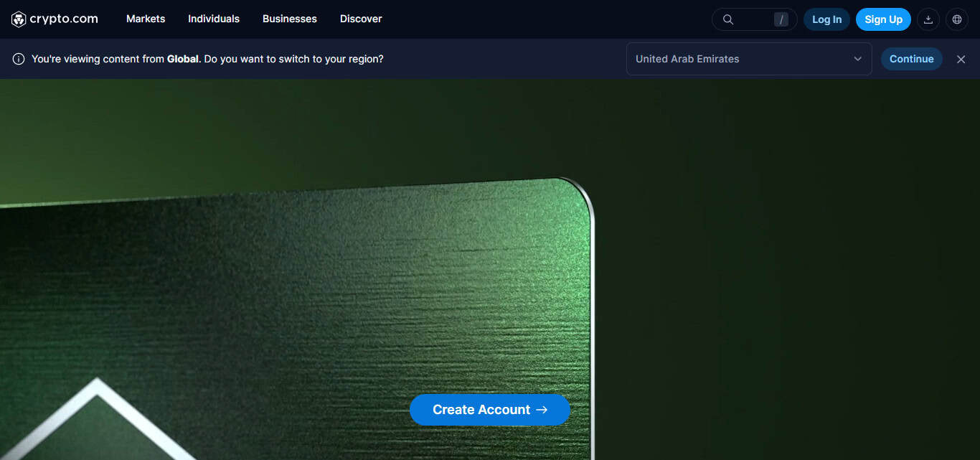Open the United Arab Emirates region dropdown
Viewport: 980px width, 460px height.
(749, 59)
